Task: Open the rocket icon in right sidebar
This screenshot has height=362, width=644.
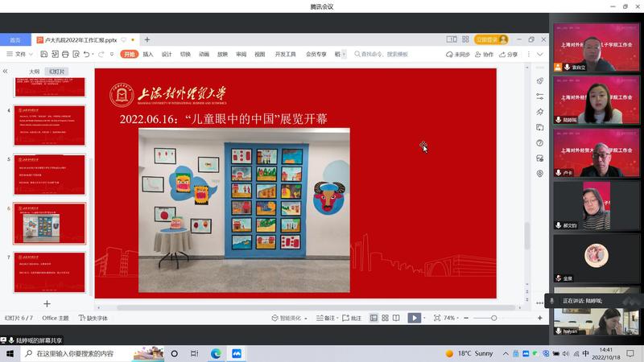Action: pos(539,81)
